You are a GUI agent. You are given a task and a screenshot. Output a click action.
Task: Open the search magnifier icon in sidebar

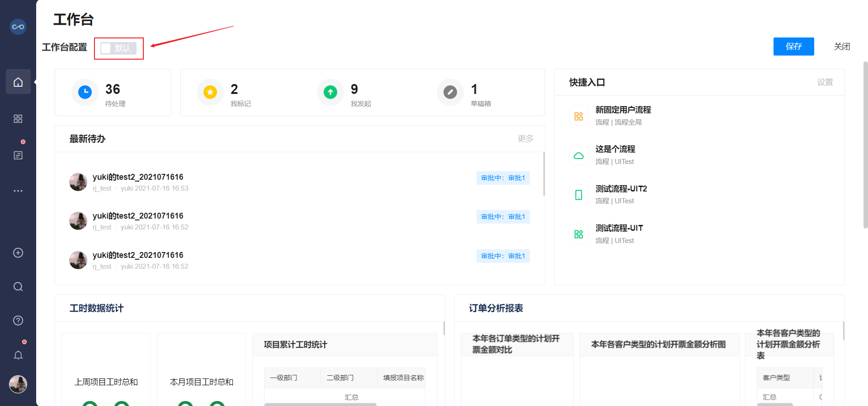(x=18, y=287)
